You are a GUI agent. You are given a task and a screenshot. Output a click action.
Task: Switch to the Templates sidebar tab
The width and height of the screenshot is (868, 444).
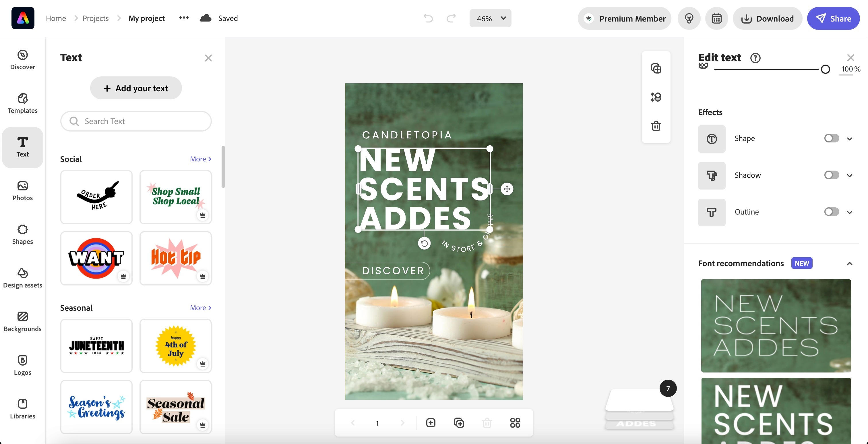tap(23, 103)
